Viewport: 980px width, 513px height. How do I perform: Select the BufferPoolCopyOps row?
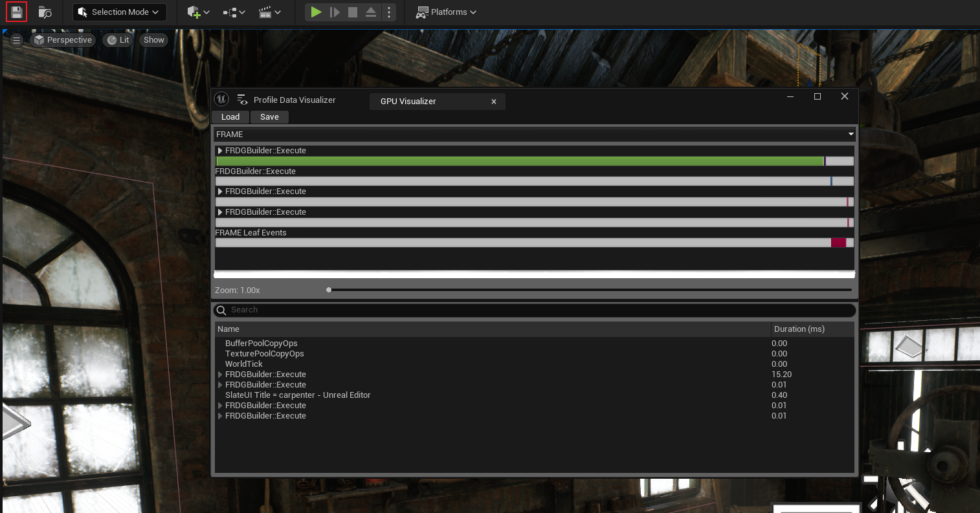click(x=535, y=344)
